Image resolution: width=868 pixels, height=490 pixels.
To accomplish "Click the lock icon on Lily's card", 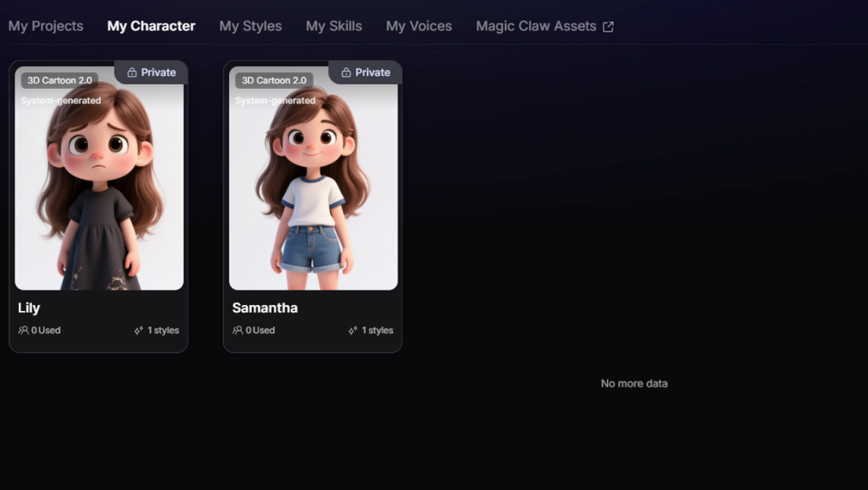I will [131, 73].
